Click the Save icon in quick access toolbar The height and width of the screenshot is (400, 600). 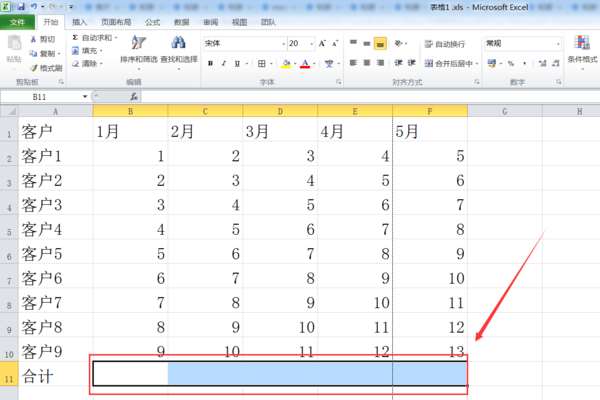[x=21, y=7]
